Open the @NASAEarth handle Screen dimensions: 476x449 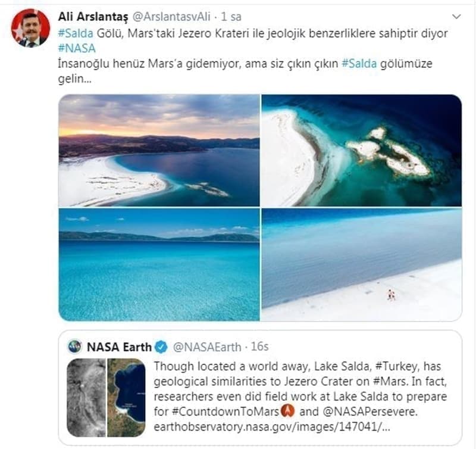coord(207,347)
